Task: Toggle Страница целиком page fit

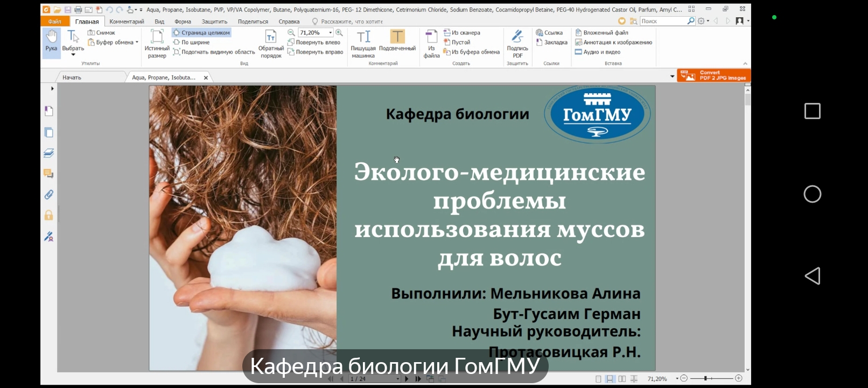Action: point(201,33)
